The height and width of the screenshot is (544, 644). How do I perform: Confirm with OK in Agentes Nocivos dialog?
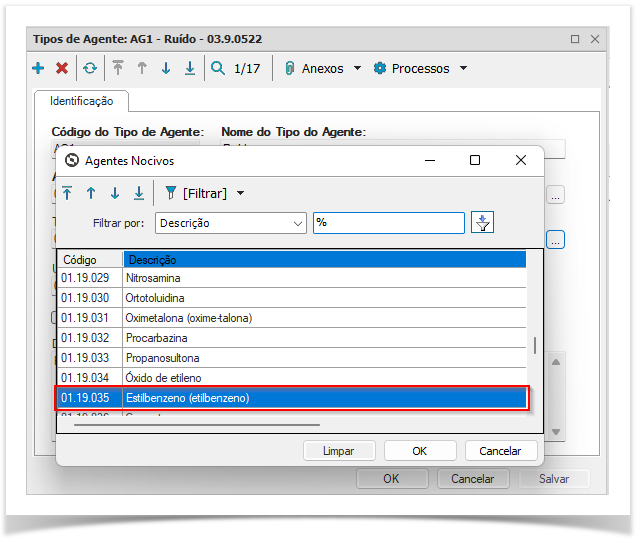coord(420,451)
